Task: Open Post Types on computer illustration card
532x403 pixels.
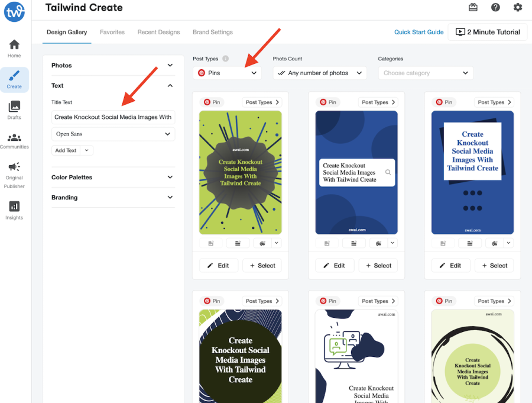Action: pyautogui.click(x=378, y=301)
